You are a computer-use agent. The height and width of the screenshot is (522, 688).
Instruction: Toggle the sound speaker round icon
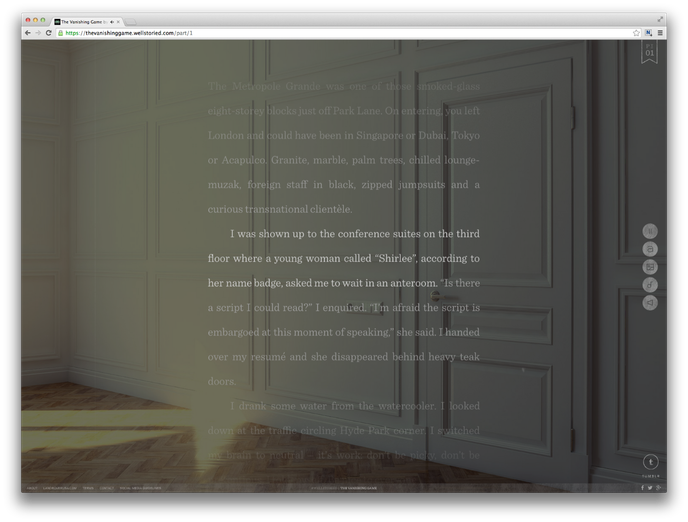tap(649, 303)
